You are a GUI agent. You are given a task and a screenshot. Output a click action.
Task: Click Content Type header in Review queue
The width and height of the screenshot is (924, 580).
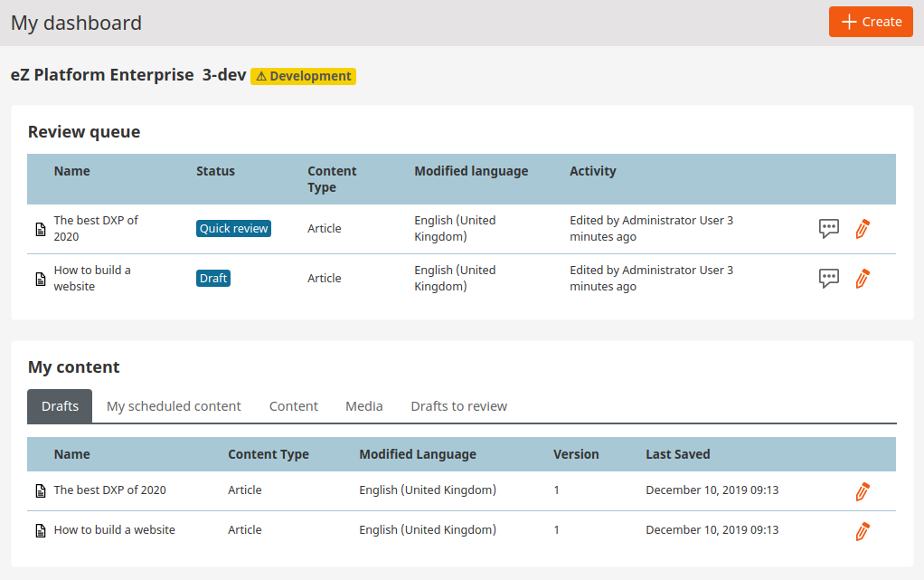click(x=332, y=179)
